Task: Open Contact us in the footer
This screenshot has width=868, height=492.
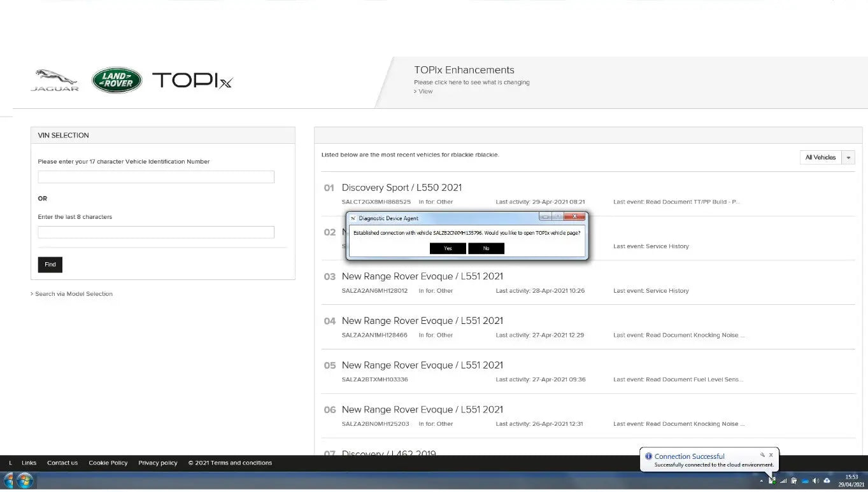Action: [62, 463]
